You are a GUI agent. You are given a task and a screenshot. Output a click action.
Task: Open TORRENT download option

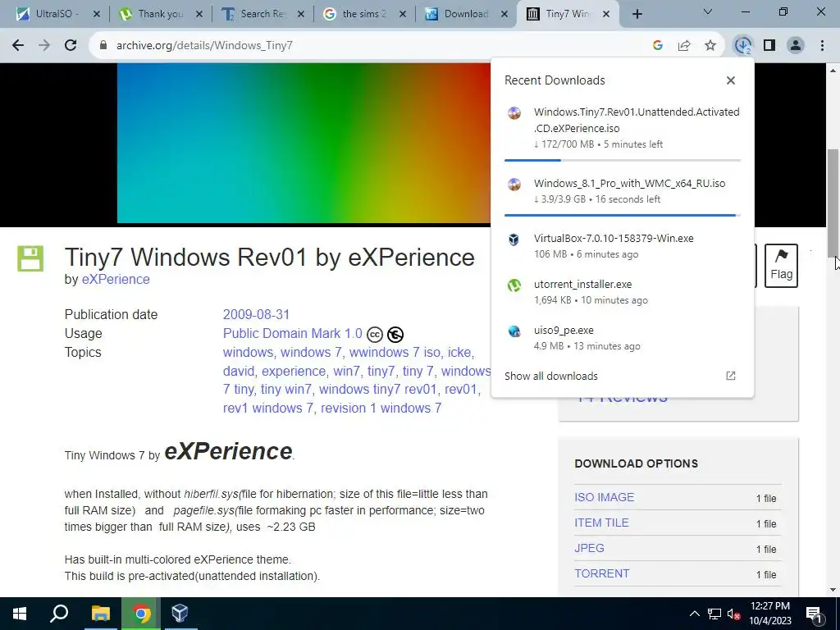pyautogui.click(x=602, y=573)
